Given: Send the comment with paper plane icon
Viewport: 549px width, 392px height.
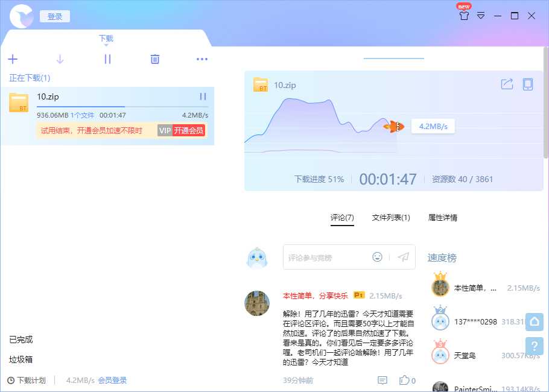Looking at the screenshot, I should 404,257.
